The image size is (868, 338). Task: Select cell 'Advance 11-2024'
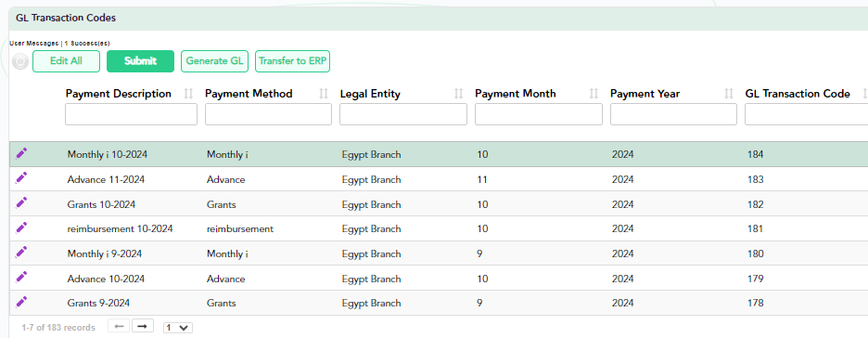coord(107,179)
